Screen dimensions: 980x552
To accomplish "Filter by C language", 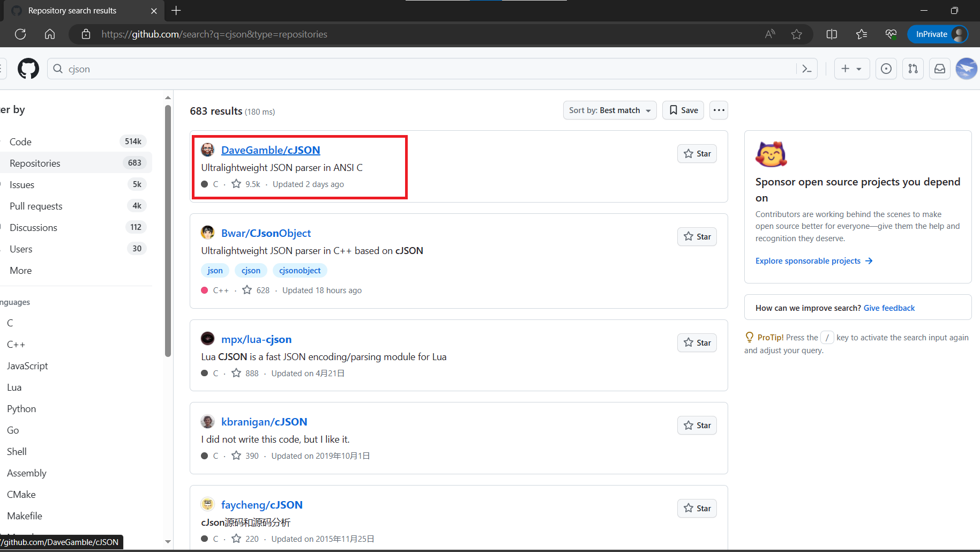I will click(x=10, y=323).
